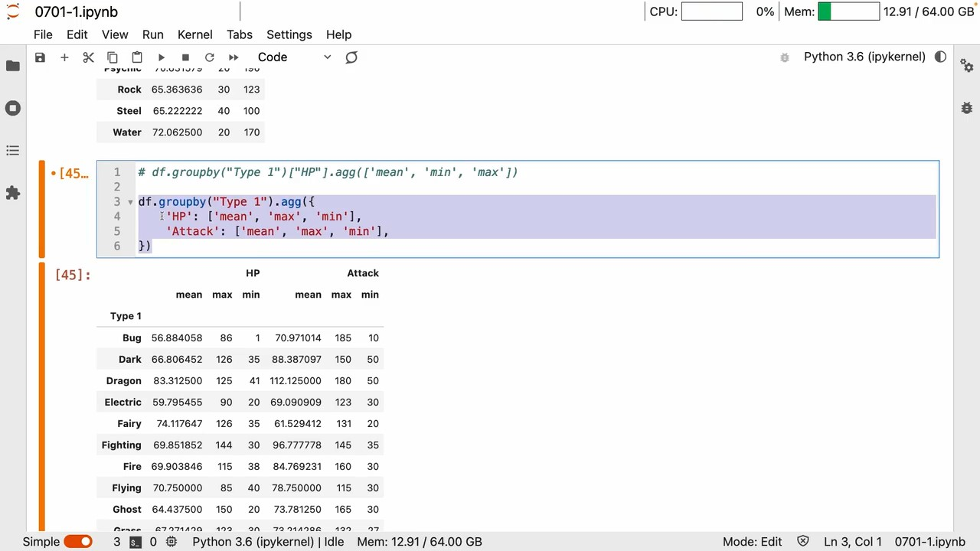The width and height of the screenshot is (980, 551).
Task: Paste cell from clipboard icon
Action: [137, 57]
